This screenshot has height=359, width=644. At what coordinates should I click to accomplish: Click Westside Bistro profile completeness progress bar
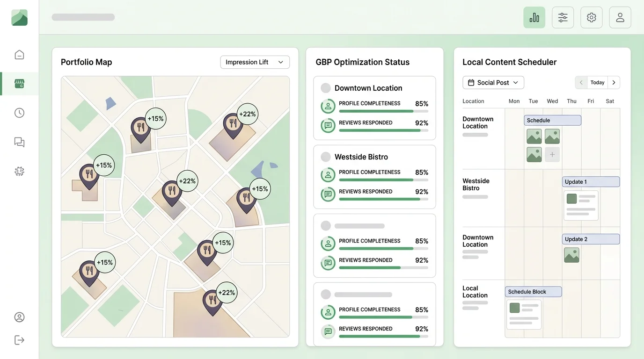pyautogui.click(x=384, y=180)
